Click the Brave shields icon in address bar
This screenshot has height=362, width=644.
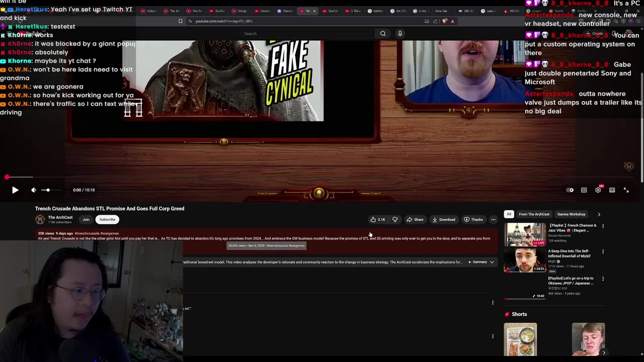coord(444,21)
